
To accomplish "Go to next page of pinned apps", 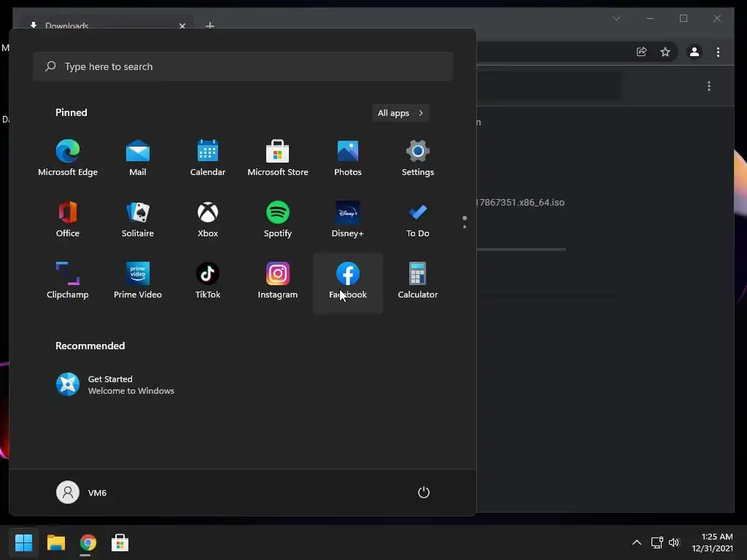I will [465, 227].
